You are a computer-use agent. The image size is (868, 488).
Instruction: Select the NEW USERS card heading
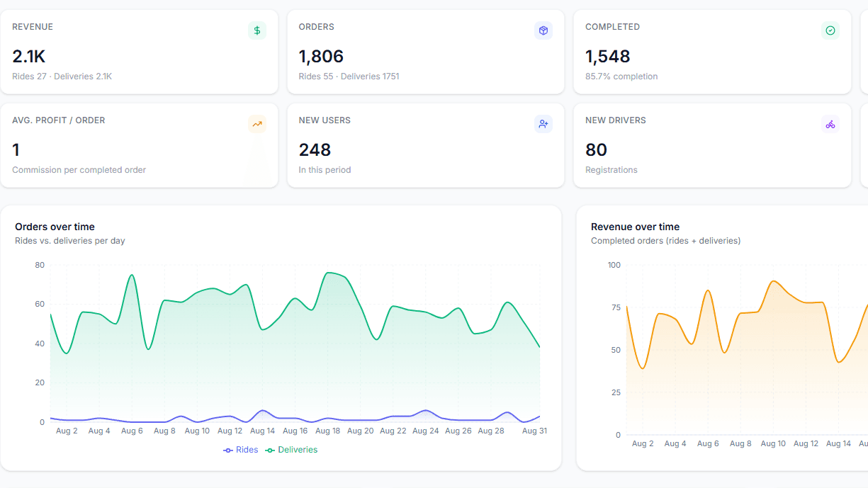(325, 120)
